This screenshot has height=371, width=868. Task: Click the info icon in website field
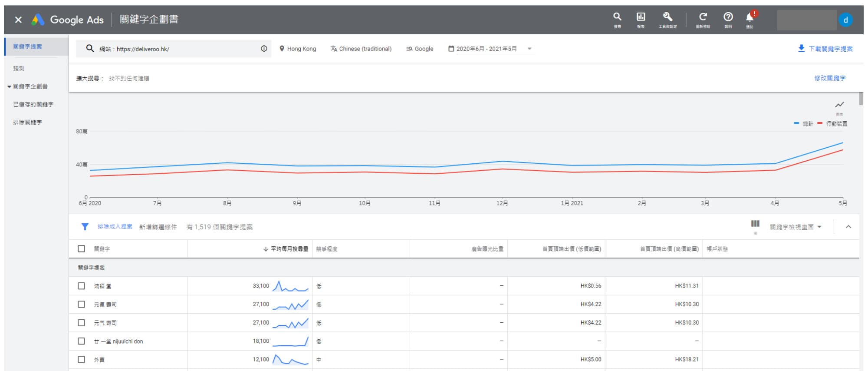click(264, 49)
